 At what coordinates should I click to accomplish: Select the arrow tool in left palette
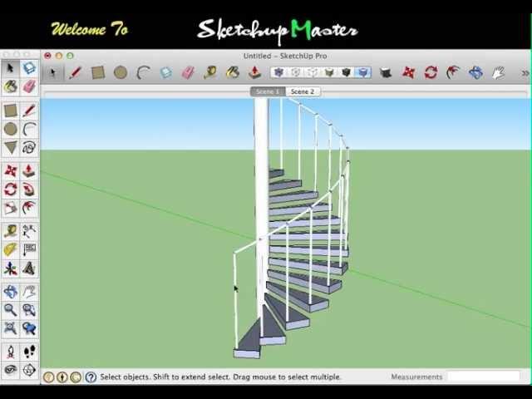[11, 68]
